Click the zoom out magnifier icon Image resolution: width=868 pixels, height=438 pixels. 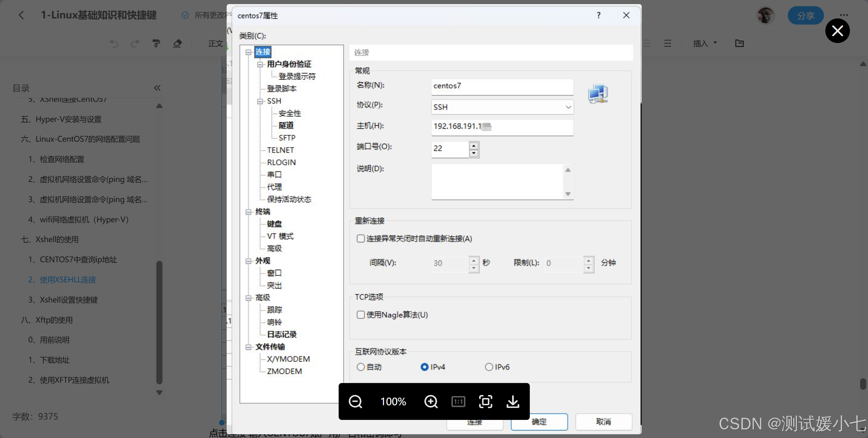coord(355,401)
